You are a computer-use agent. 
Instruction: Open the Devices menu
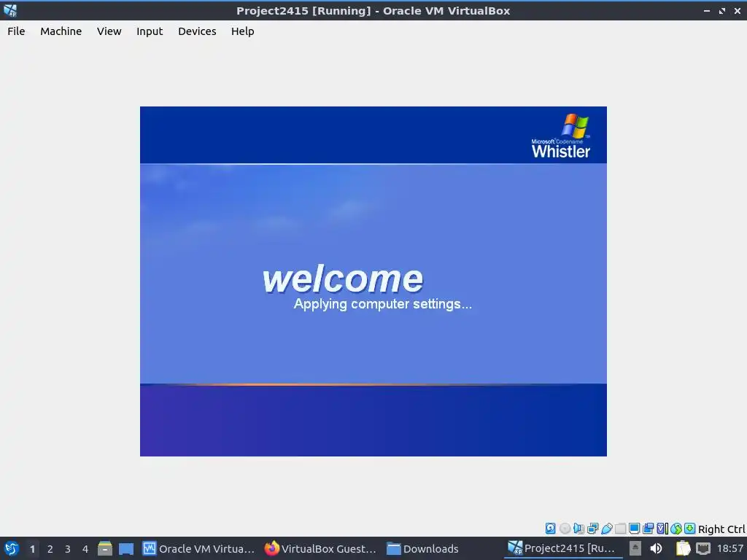click(197, 31)
